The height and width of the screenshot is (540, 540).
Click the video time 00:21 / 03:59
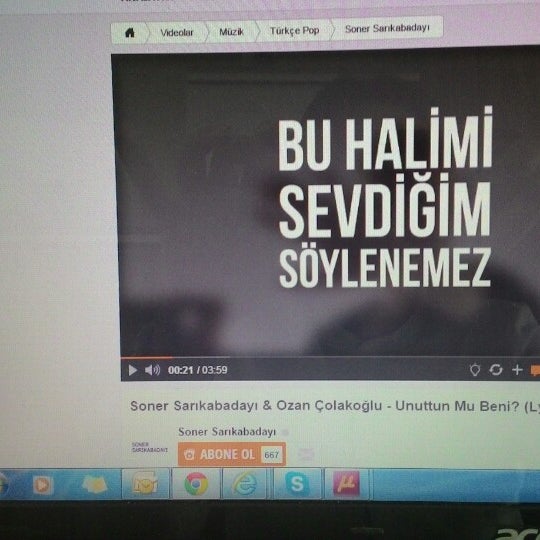pos(197,370)
